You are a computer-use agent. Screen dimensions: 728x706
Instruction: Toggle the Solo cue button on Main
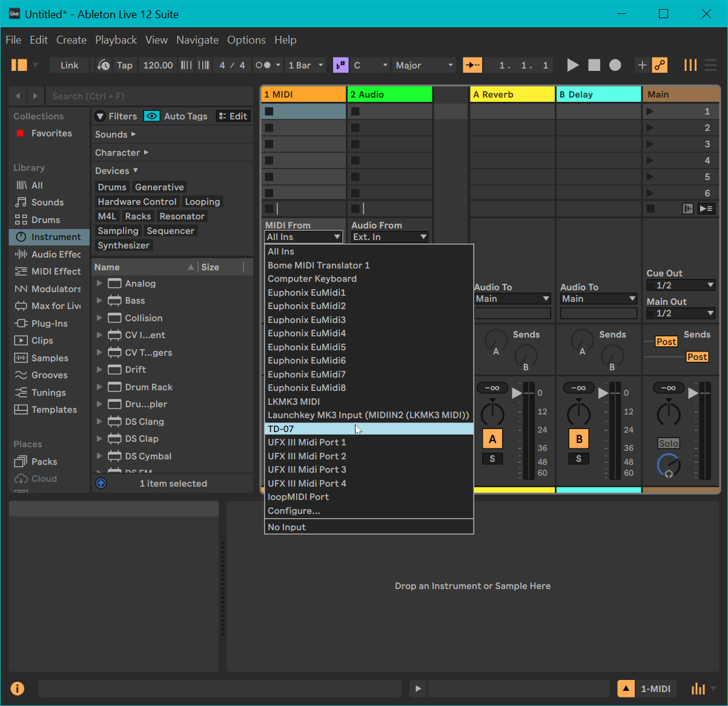pos(668,444)
